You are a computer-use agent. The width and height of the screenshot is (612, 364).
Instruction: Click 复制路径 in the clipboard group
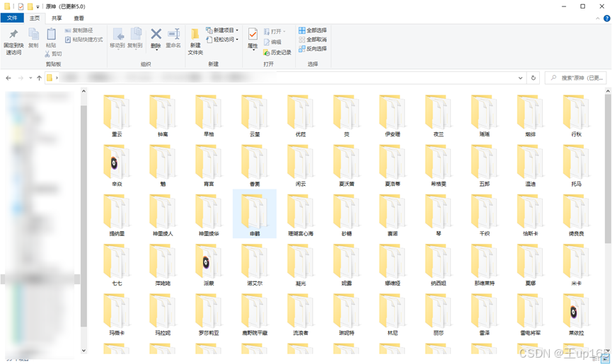(79, 30)
